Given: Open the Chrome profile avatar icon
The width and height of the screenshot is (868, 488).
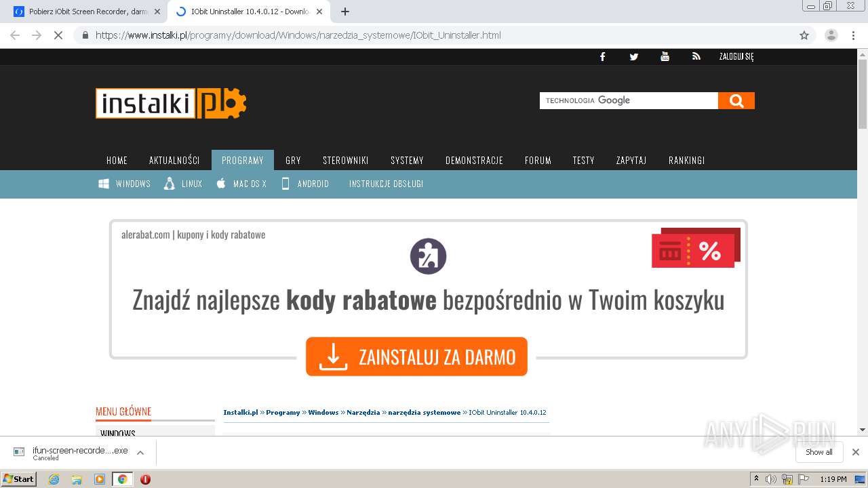Looking at the screenshot, I should coord(831,35).
